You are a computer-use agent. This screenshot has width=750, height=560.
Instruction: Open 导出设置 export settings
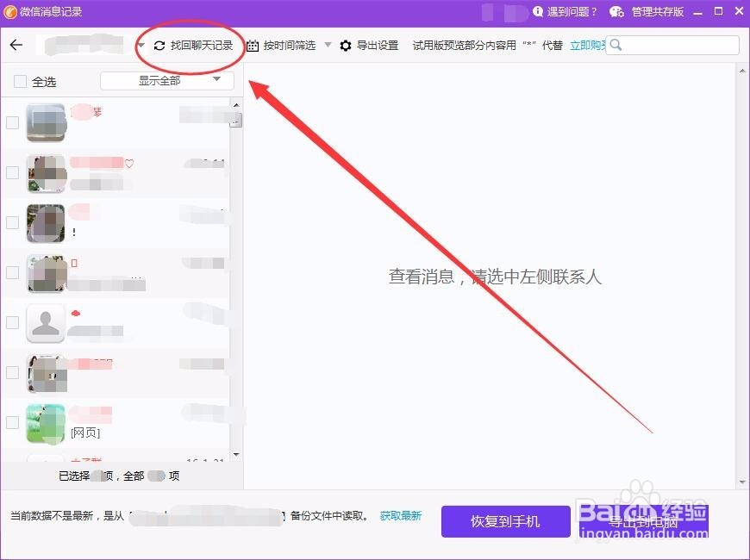(378, 46)
